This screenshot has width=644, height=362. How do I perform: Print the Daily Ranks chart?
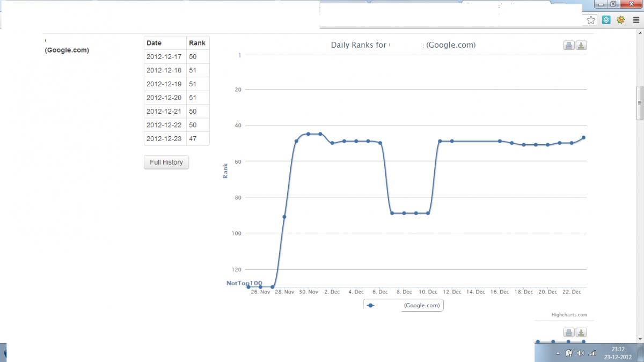click(569, 46)
